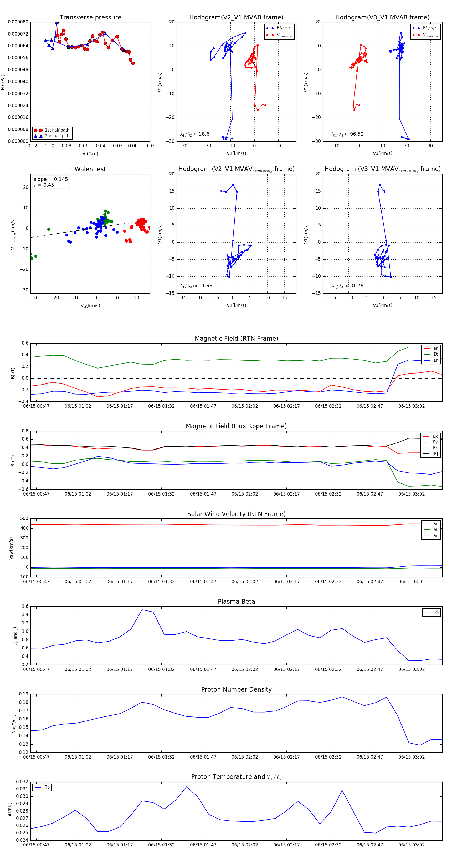Click the 'A (T·m)' x-axis label
Screen dimensions: 473x868
pos(90,154)
